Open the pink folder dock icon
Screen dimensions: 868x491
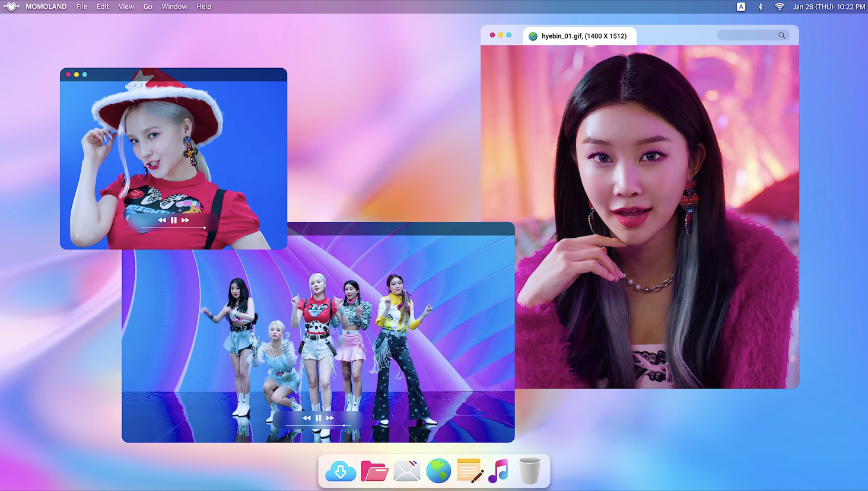(374, 471)
